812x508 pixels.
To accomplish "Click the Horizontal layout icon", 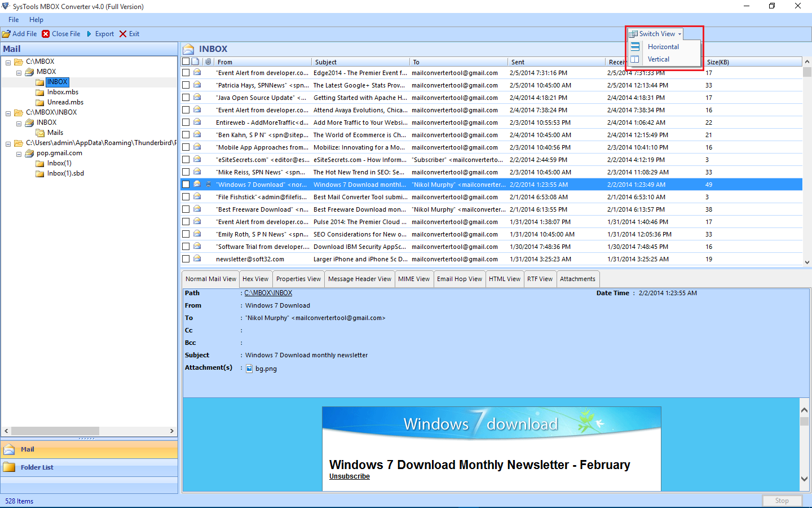I will coord(635,47).
